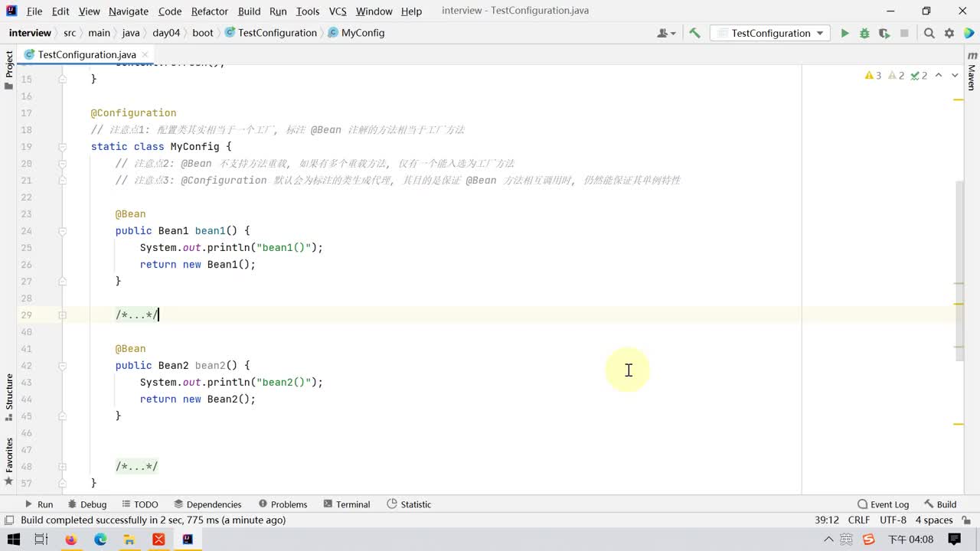Run with coverage icon in toolbar
This screenshot has height=551, width=980.
tap(884, 33)
